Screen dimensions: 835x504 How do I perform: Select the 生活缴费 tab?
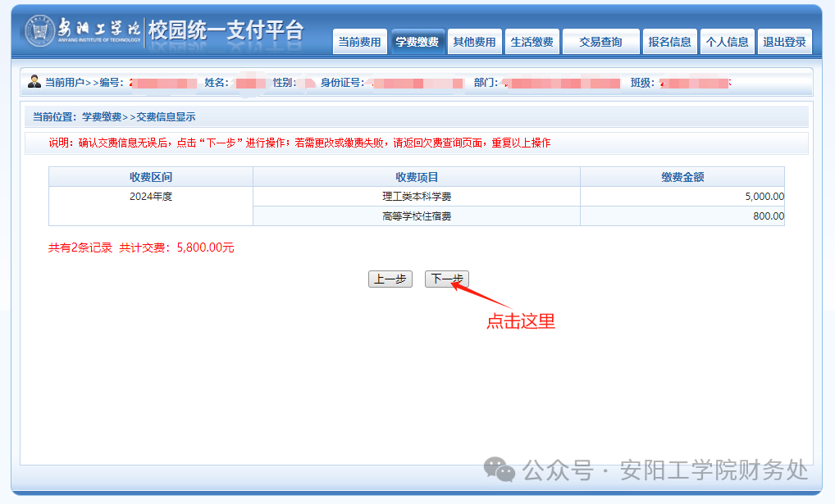(532, 42)
